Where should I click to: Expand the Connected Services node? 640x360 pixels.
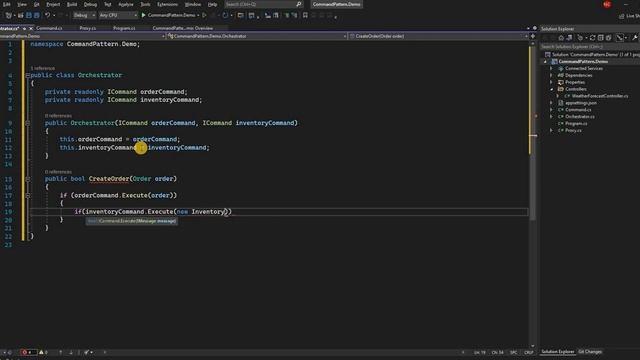pyautogui.click(x=552, y=69)
